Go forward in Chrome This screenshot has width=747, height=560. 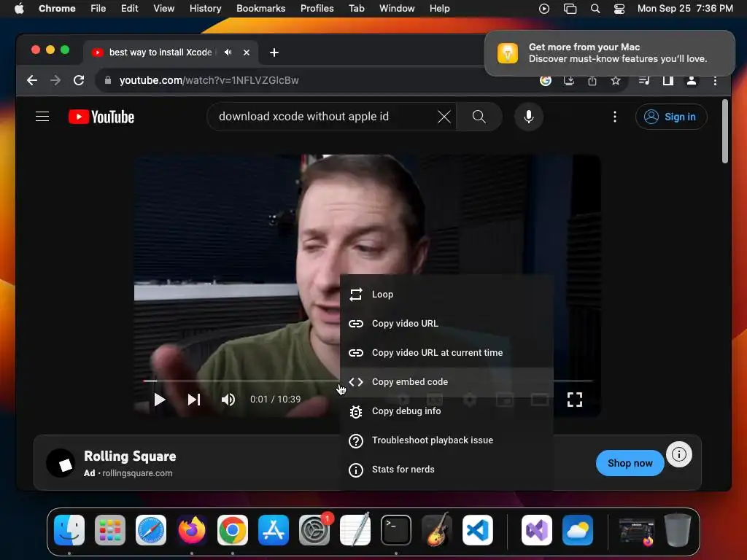tap(55, 80)
